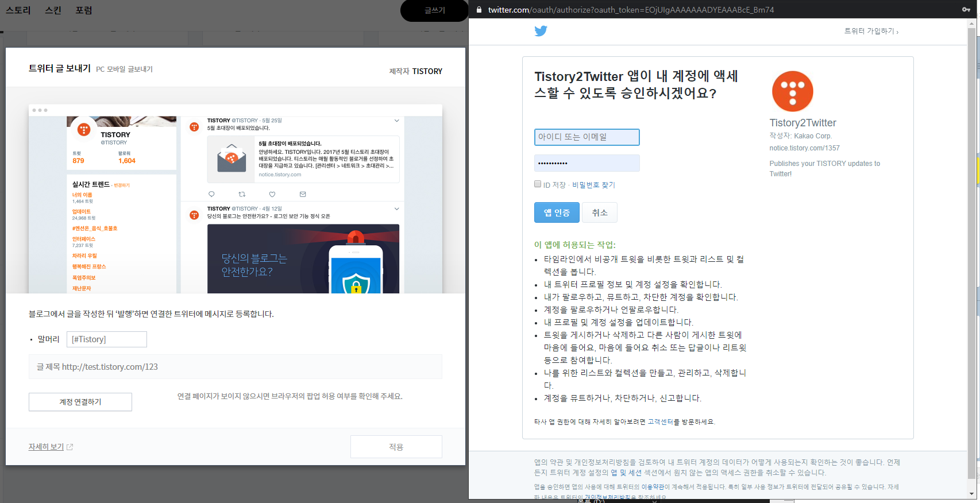
Task: Open the 자세히 보기 link
Action: pyautogui.click(x=46, y=447)
